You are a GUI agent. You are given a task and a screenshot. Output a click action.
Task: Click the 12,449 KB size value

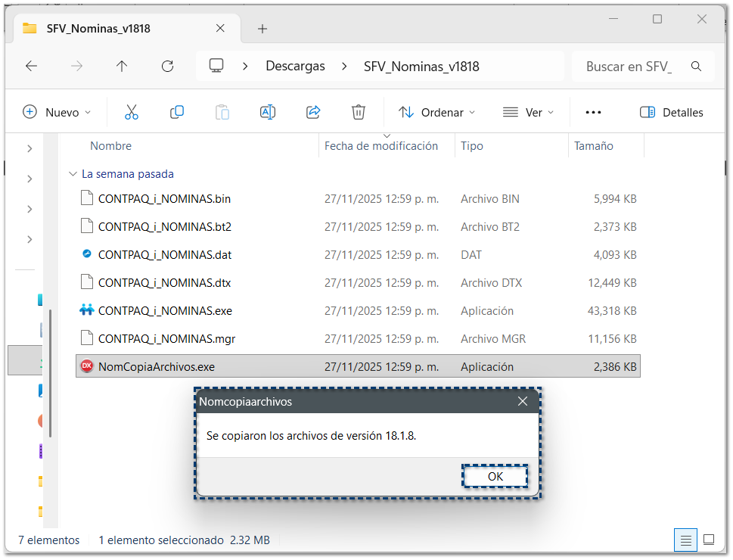612,282
